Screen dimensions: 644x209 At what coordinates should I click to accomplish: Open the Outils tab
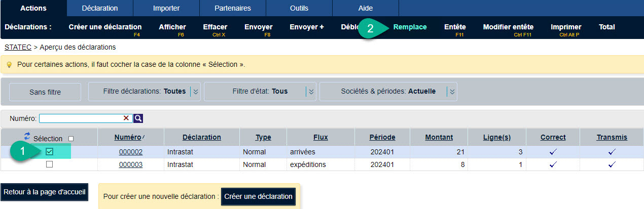(299, 8)
